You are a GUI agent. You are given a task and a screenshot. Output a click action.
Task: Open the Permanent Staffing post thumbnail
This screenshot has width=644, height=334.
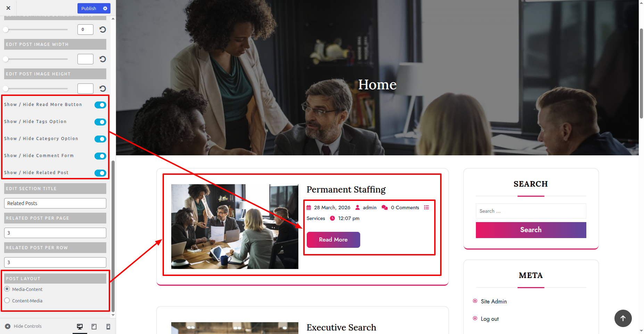pos(234,227)
